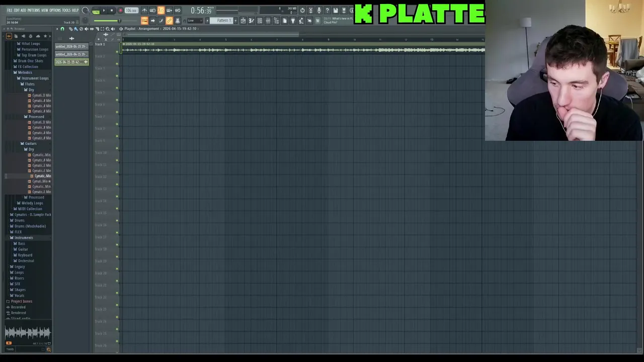Click the shopping cart icon in main toolbar

(x=317, y=21)
